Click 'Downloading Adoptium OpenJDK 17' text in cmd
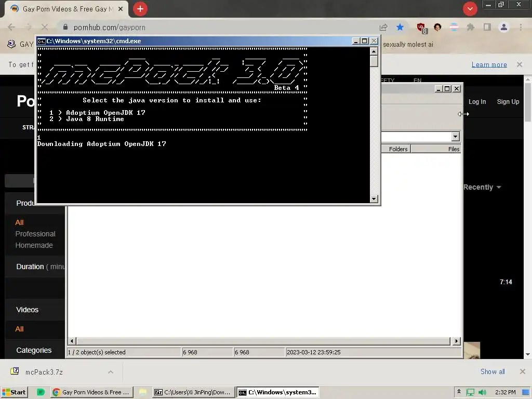The width and height of the screenshot is (532, 399). click(x=101, y=144)
